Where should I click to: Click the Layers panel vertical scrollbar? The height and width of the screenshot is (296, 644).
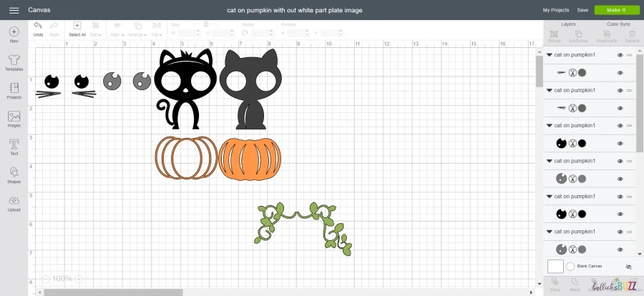coord(640,103)
